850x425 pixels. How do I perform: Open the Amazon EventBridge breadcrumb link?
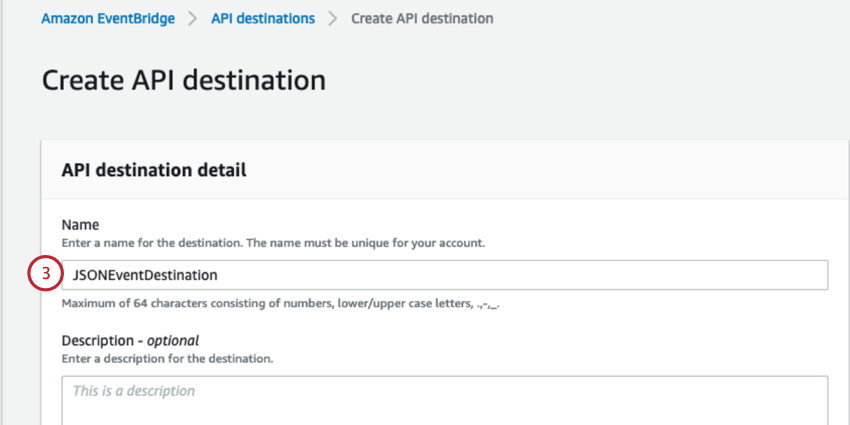coord(108,19)
